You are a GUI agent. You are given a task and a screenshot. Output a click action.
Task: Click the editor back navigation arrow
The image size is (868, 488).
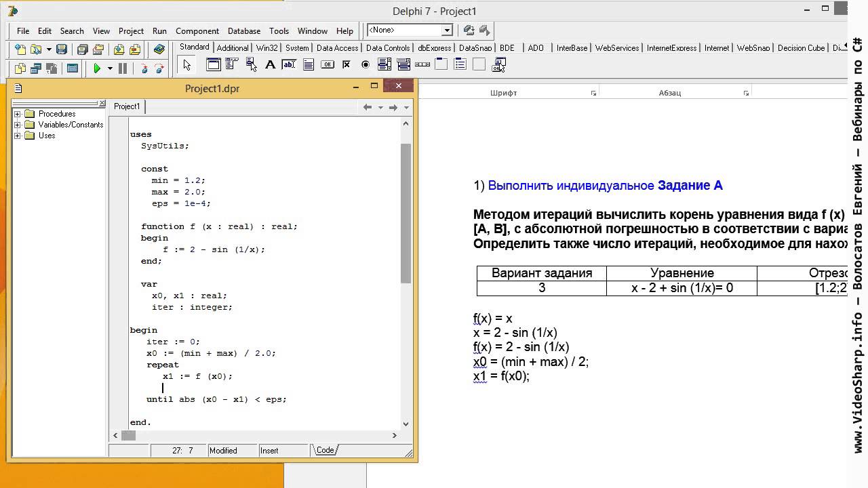(x=368, y=107)
